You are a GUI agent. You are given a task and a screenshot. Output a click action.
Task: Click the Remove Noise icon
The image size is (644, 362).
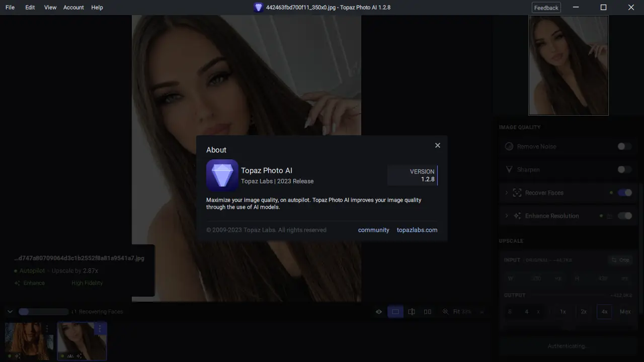pyautogui.click(x=509, y=146)
